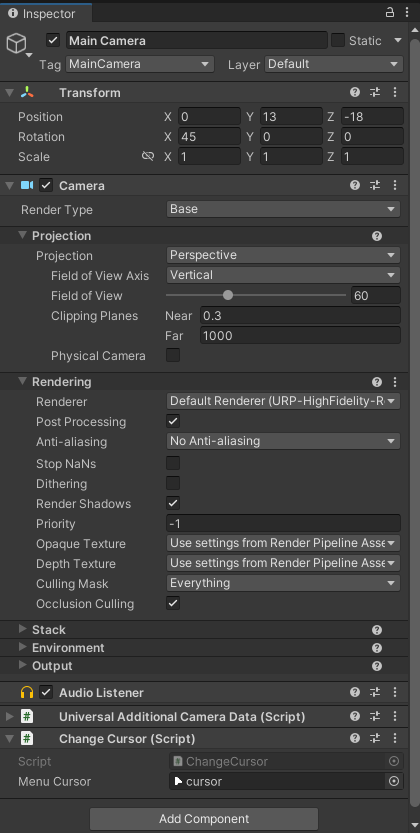Open Audio Listener more-options menu
Screen dimensions: 420x833
pos(395,693)
